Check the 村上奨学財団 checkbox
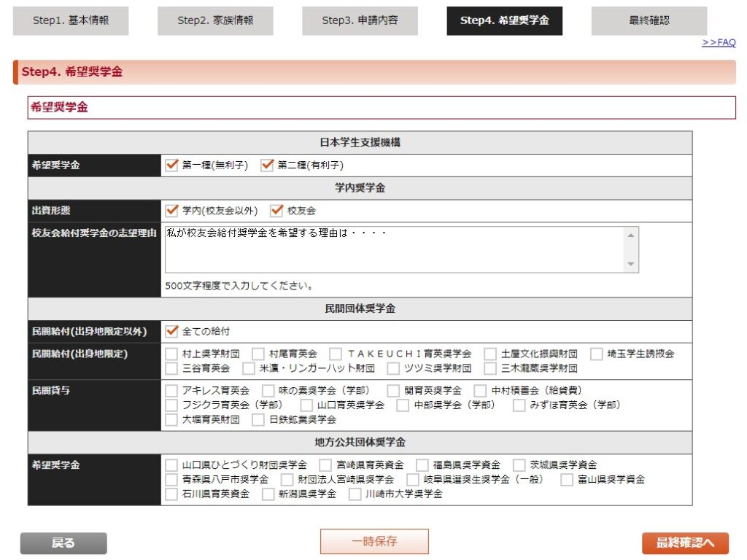Screen dimensions: 747x560 click(x=172, y=354)
